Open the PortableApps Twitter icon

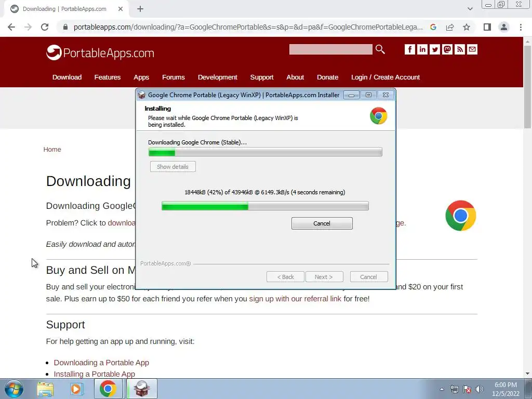(x=435, y=49)
